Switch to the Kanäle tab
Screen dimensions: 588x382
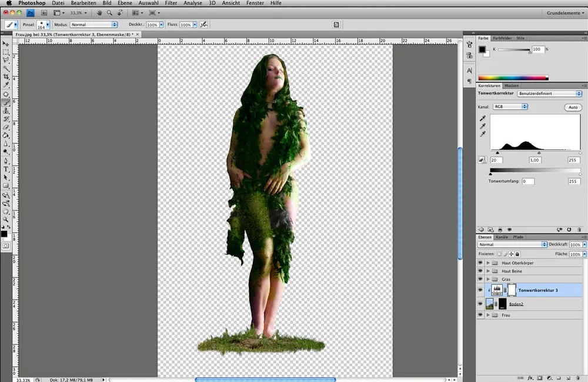(502, 237)
